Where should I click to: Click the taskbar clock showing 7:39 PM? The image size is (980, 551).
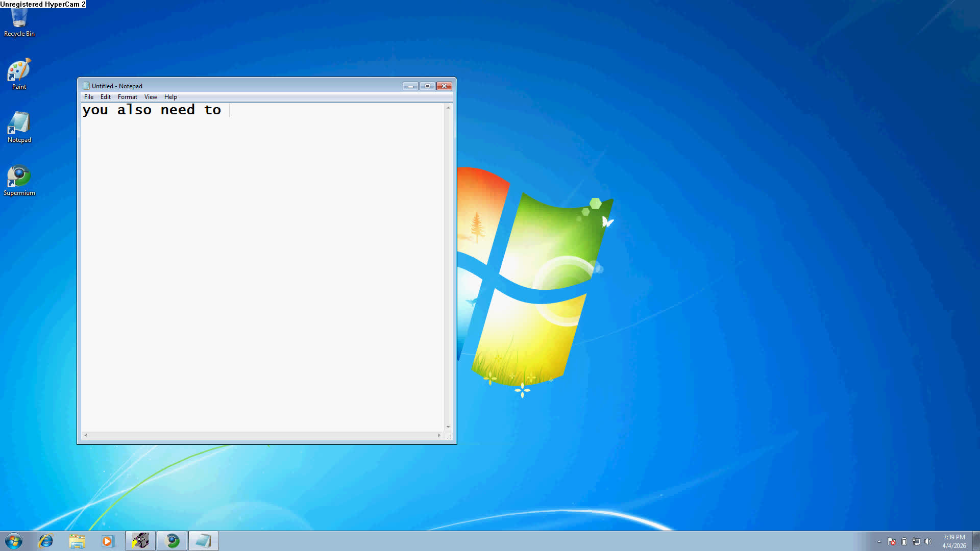click(954, 541)
